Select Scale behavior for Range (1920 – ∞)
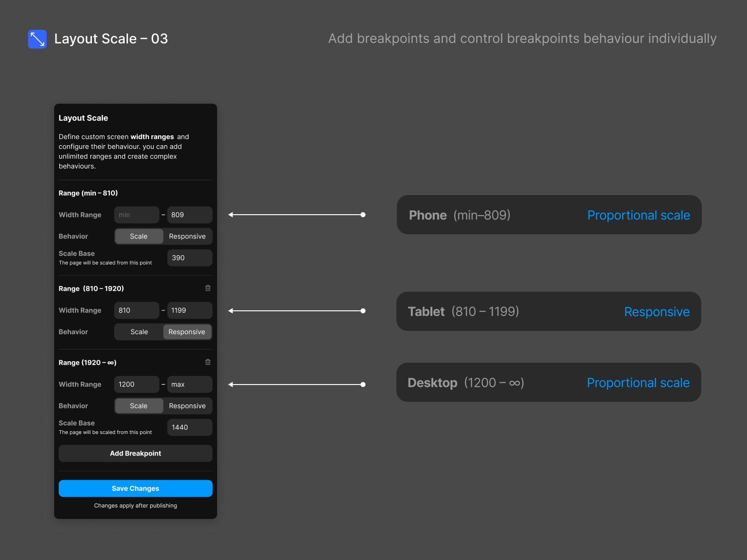Screen dimensions: 747x560 pyautogui.click(x=139, y=406)
